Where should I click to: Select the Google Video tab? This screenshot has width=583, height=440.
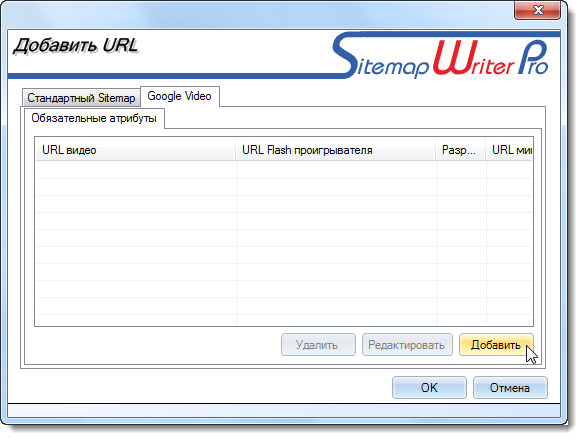(x=180, y=96)
